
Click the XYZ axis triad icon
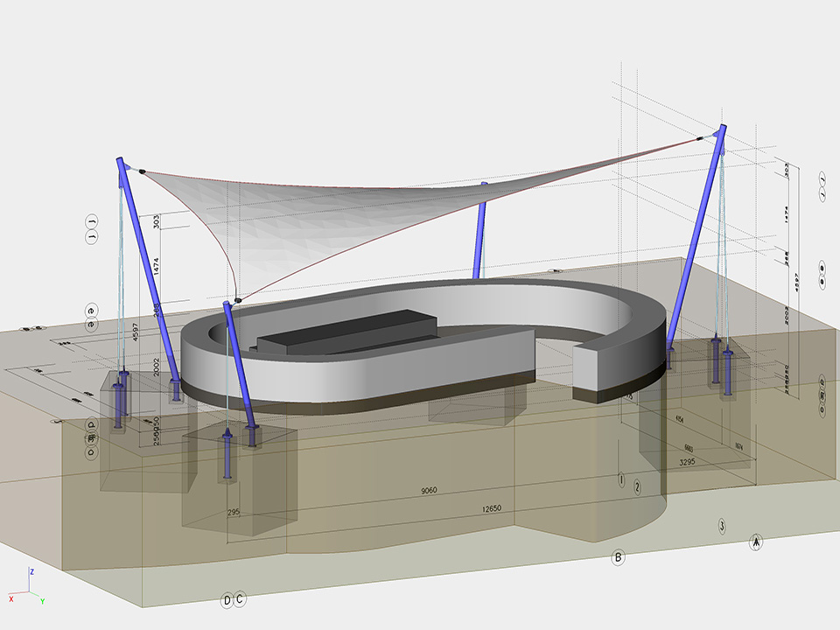click(x=27, y=588)
